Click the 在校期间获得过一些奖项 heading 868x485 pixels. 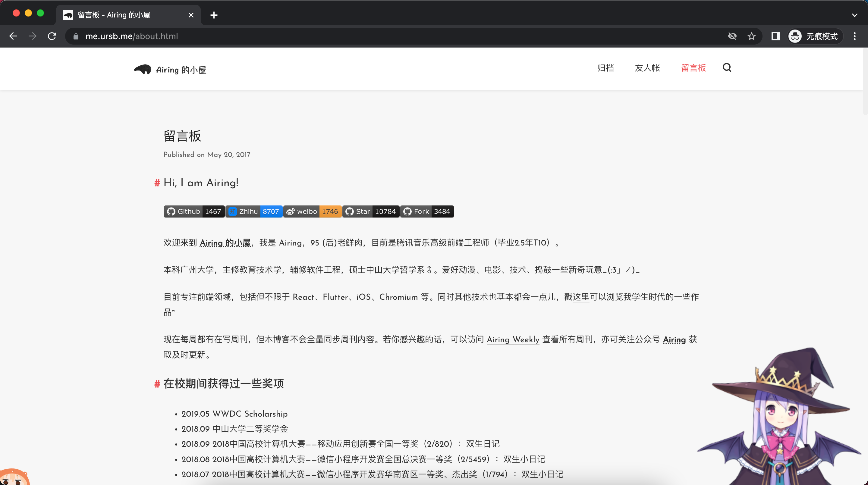(224, 383)
